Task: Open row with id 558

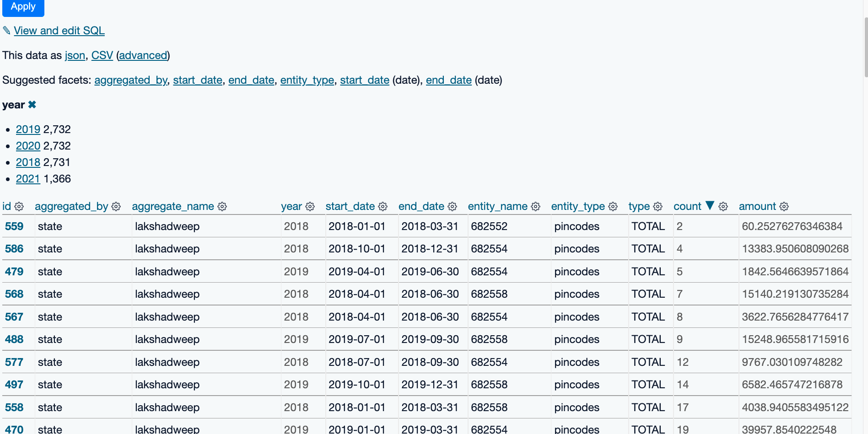Action: [14, 407]
